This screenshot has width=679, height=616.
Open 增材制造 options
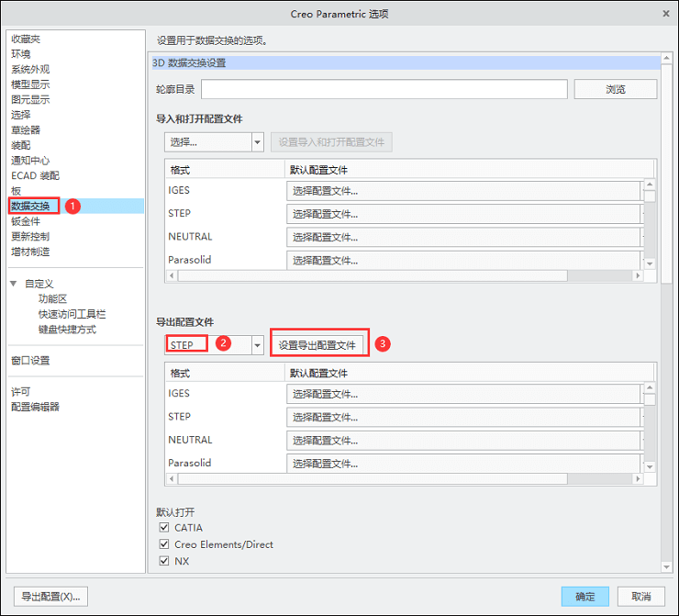[x=30, y=252]
